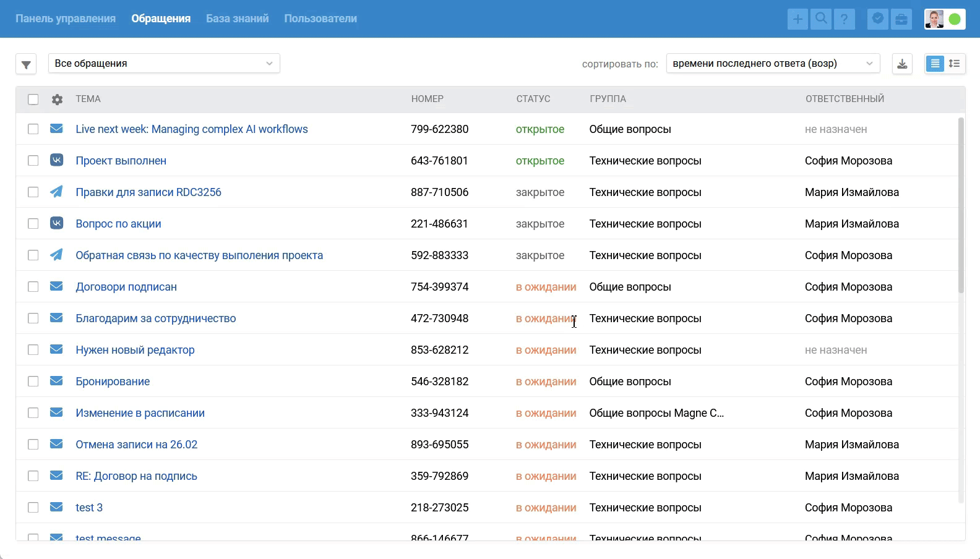Image resolution: width=980 pixels, height=559 pixels.
Task: Open the briefcase icon in the header
Action: click(x=901, y=19)
